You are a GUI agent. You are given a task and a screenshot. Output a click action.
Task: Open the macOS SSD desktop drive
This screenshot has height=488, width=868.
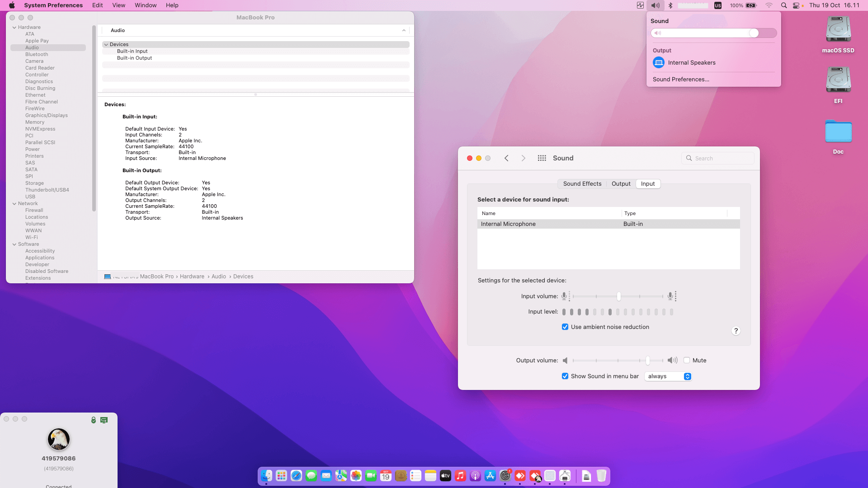click(x=838, y=31)
